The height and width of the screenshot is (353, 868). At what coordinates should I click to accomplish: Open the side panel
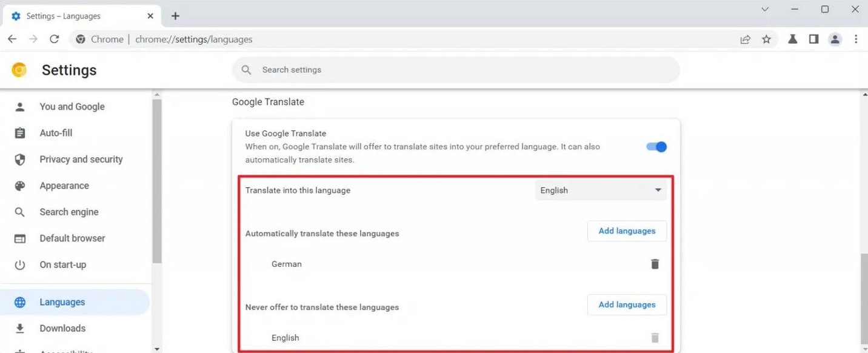(813, 39)
